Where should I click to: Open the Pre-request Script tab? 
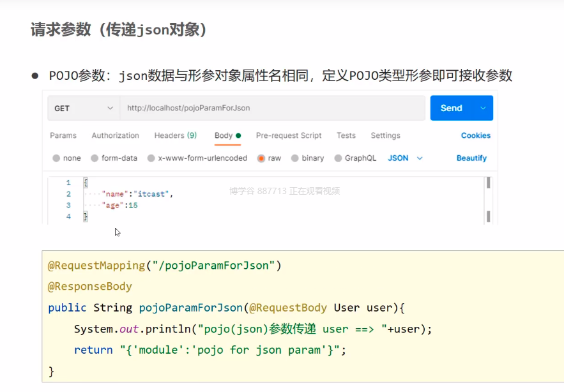click(x=289, y=135)
